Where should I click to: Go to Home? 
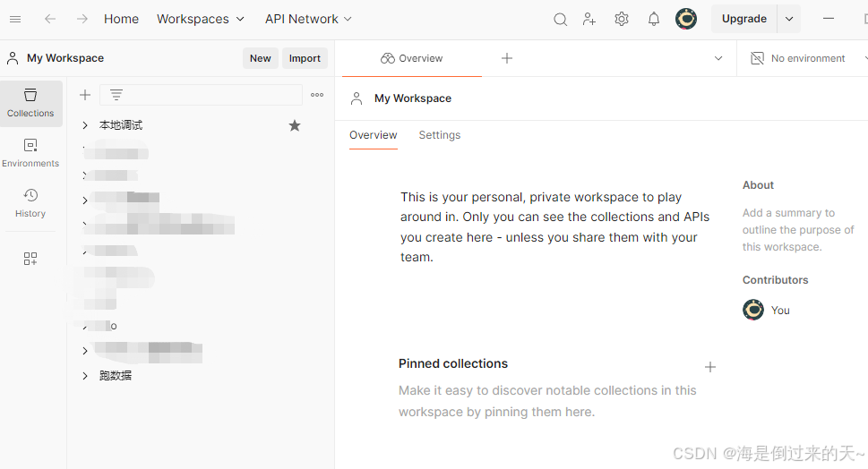121,20
